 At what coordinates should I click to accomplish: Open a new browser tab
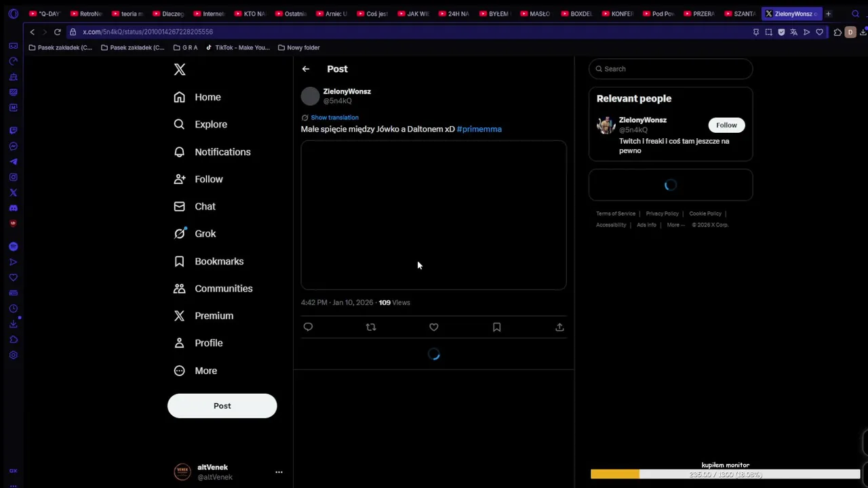828,14
